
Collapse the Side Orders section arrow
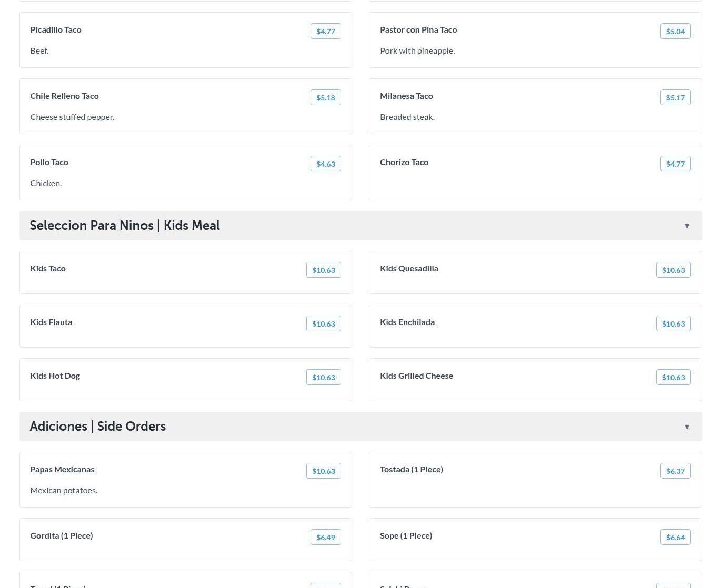pos(687,427)
